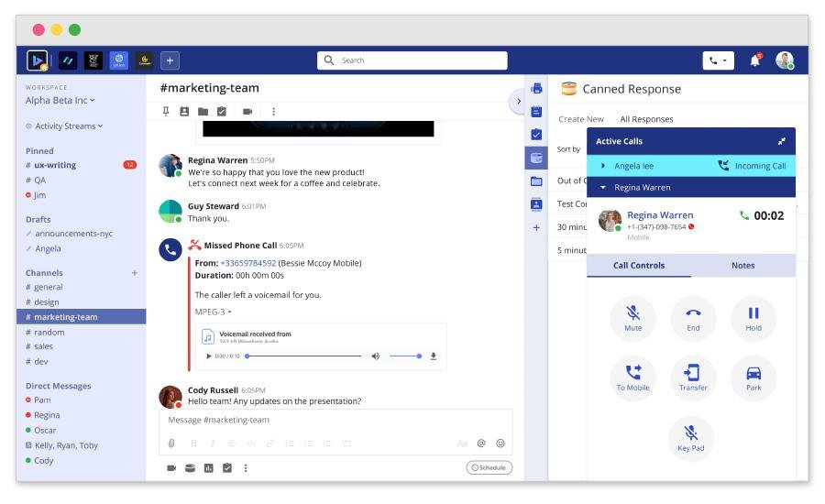Switch to the Notes tab

pyautogui.click(x=742, y=266)
